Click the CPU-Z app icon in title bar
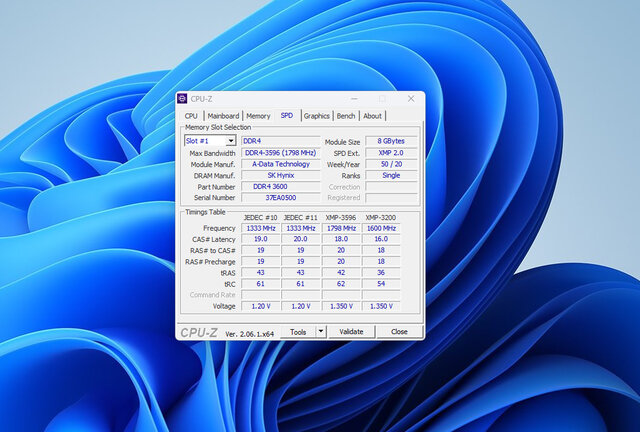 [x=182, y=99]
